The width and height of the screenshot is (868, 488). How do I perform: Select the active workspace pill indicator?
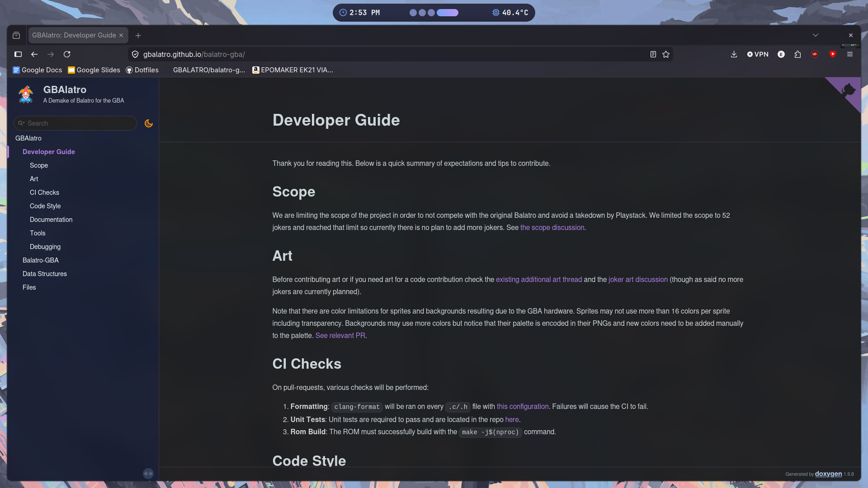(x=448, y=13)
